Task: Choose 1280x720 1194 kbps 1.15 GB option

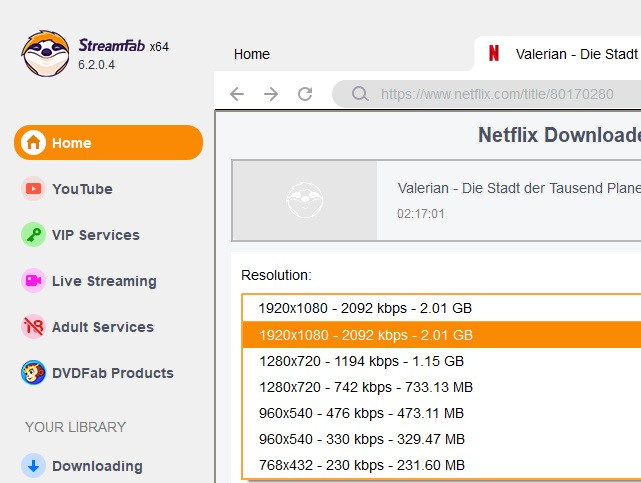Action: [x=361, y=361]
